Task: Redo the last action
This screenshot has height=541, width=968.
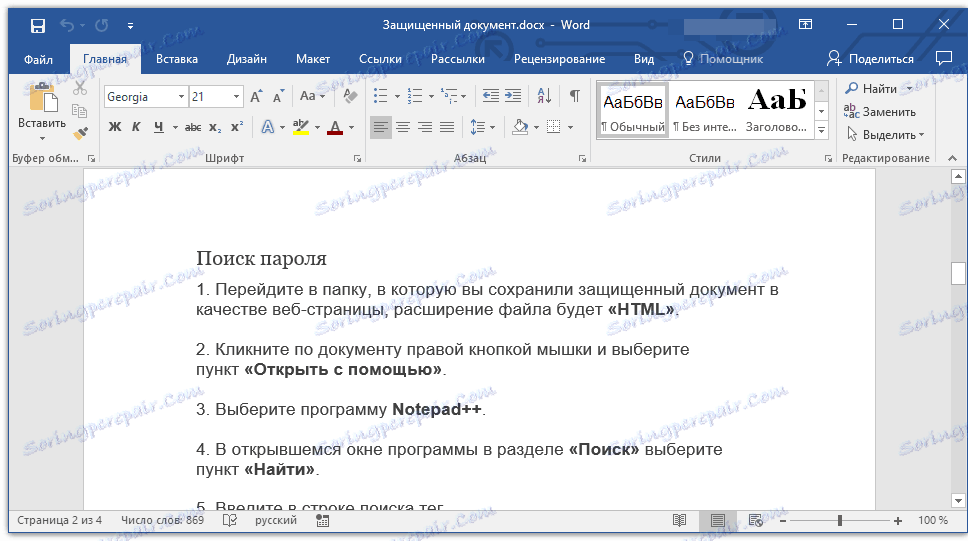Action: 102,25
